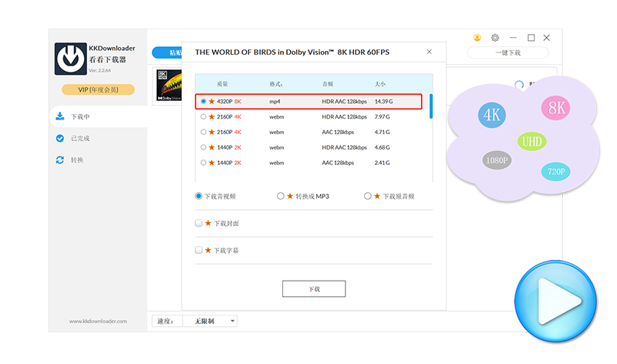This screenshot has height=364, width=617.
Task: Open the user account icon
Action: (x=477, y=37)
